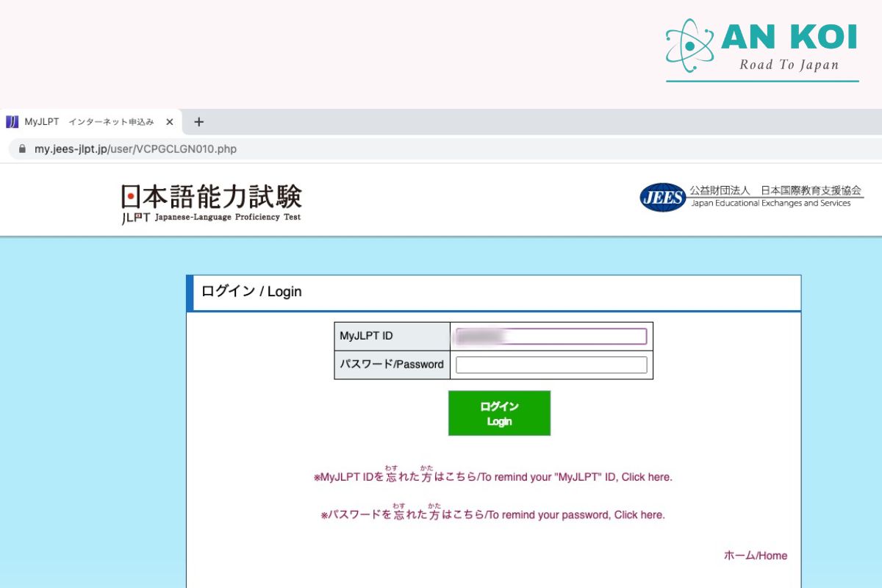Click the ログイン / Login heading text
882x588 pixels.
coord(251,292)
